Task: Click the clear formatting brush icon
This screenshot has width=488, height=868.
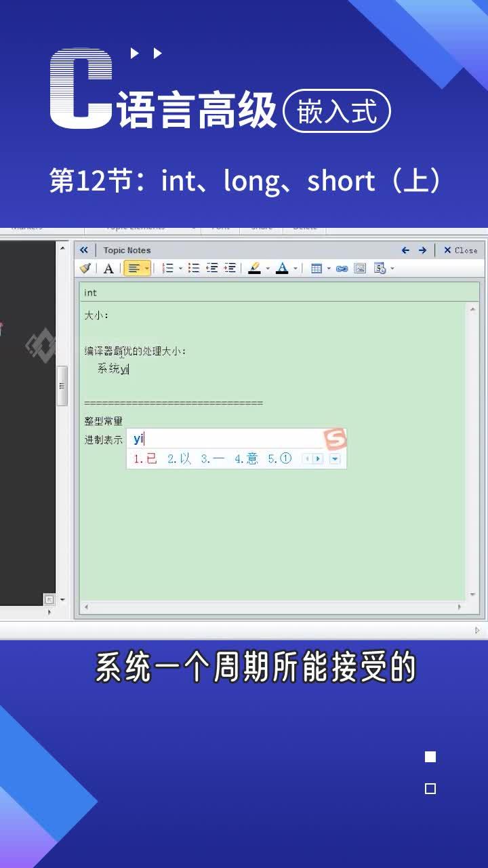Action: pyautogui.click(x=85, y=269)
